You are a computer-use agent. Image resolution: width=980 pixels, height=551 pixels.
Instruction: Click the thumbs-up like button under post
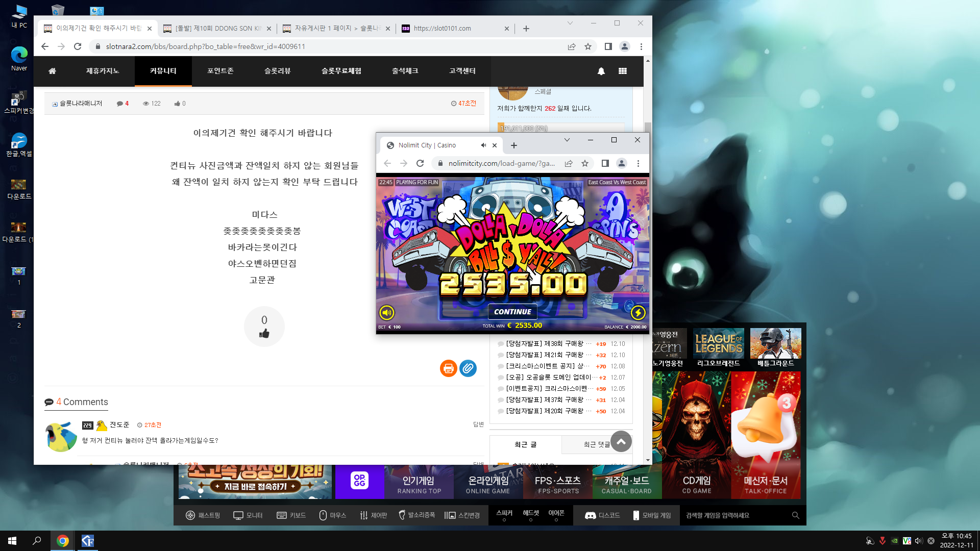click(264, 327)
